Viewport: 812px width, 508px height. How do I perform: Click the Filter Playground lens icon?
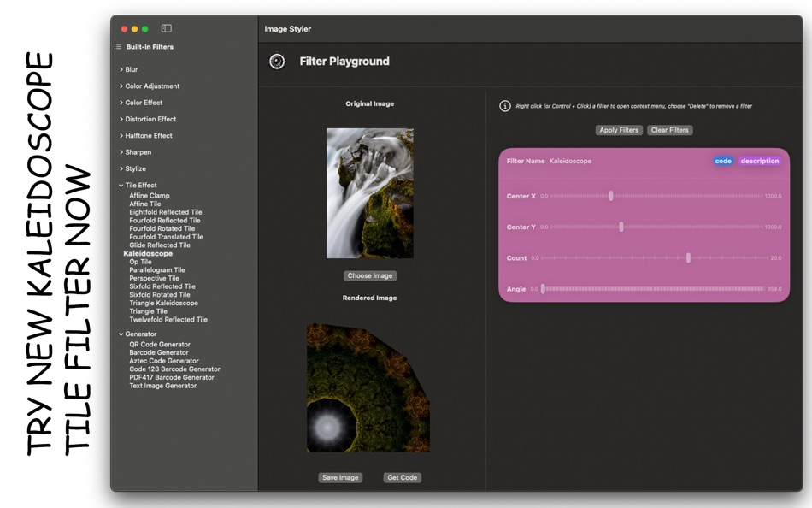coord(277,61)
